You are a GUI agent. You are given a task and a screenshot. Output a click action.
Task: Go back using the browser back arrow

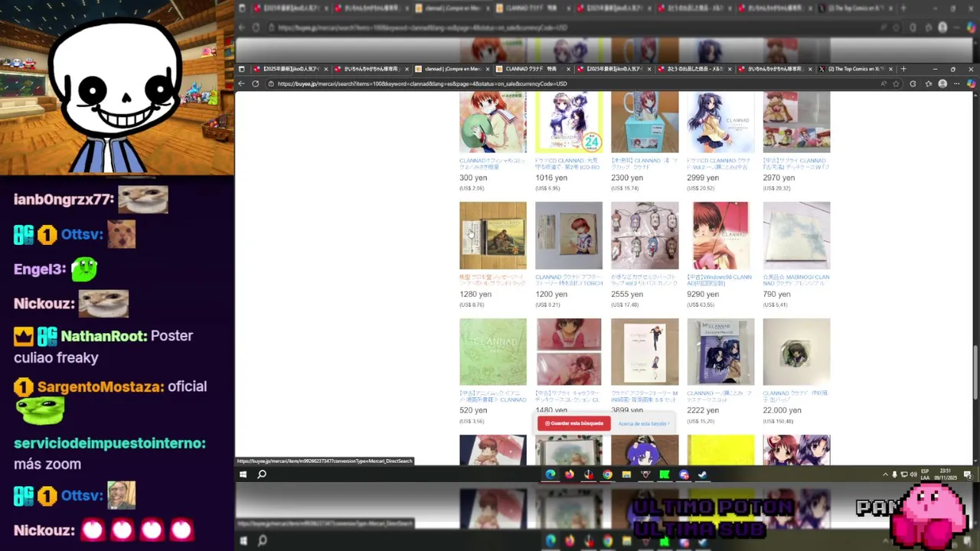pos(242,83)
